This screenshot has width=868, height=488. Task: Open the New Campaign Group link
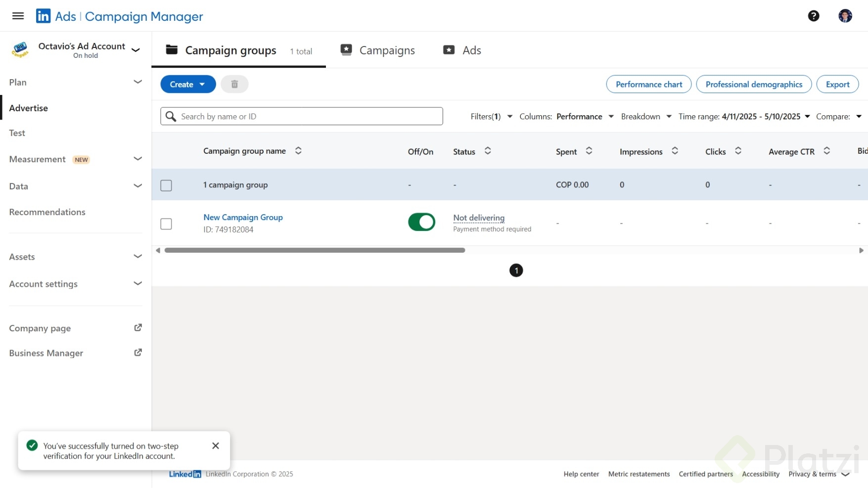[243, 217]
